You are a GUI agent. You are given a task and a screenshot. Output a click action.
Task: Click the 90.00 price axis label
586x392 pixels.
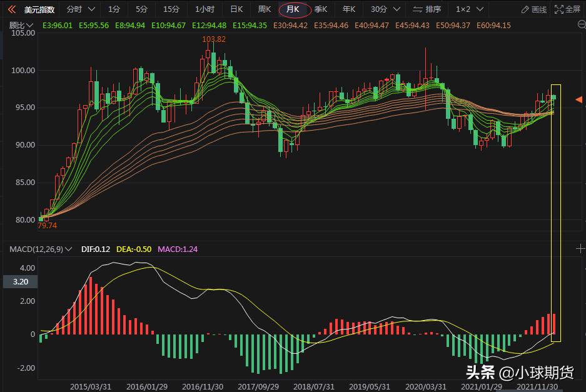click(x=25, y=145)
